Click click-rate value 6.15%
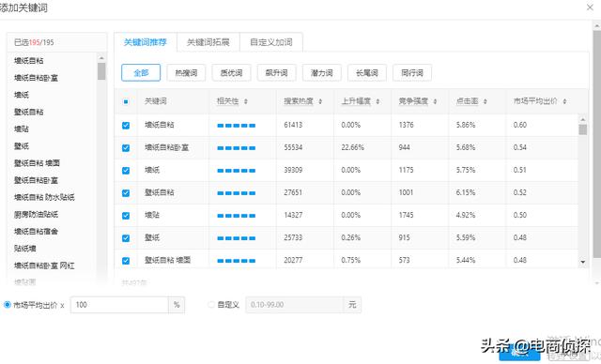This screenshot has height=364, width=601. [466, 192]
